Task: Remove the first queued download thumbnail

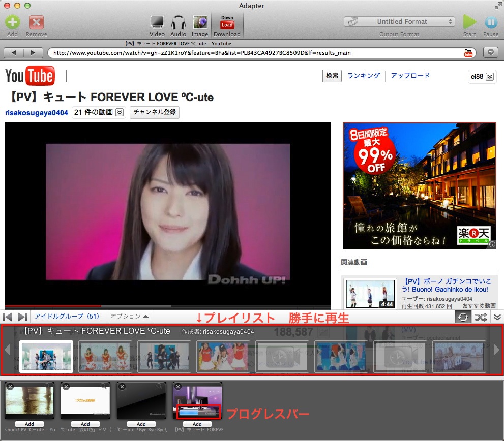Action: coord(10,387)
